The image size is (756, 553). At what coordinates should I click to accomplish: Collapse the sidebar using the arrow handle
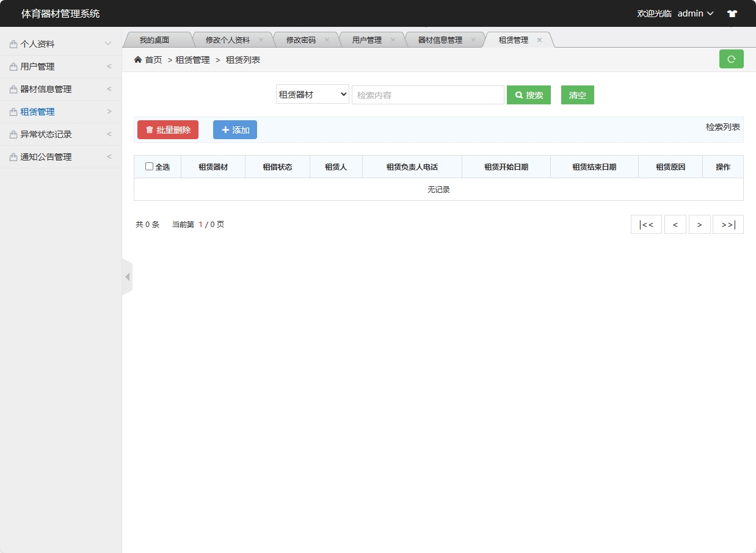coord(127,276)
